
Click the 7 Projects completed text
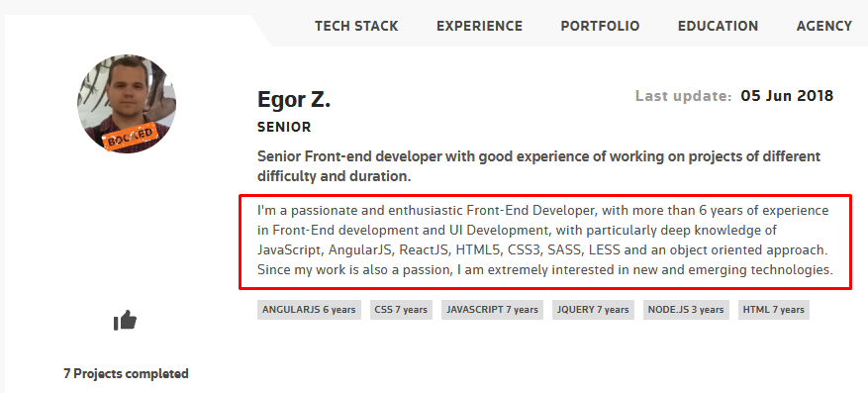tap(126, 373)
